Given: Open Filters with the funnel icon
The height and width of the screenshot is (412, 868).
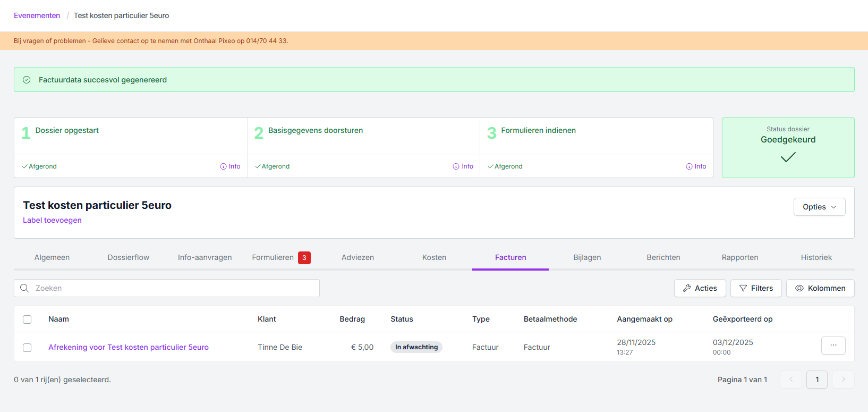Looking at the screenshot, I should tap(755, 288).
